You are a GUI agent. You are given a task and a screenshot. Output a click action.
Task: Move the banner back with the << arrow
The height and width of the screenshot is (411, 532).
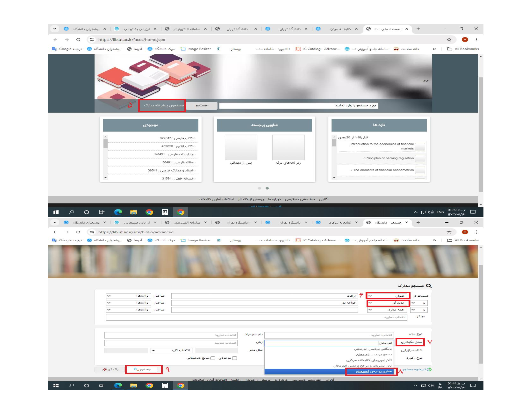(100, 81)
